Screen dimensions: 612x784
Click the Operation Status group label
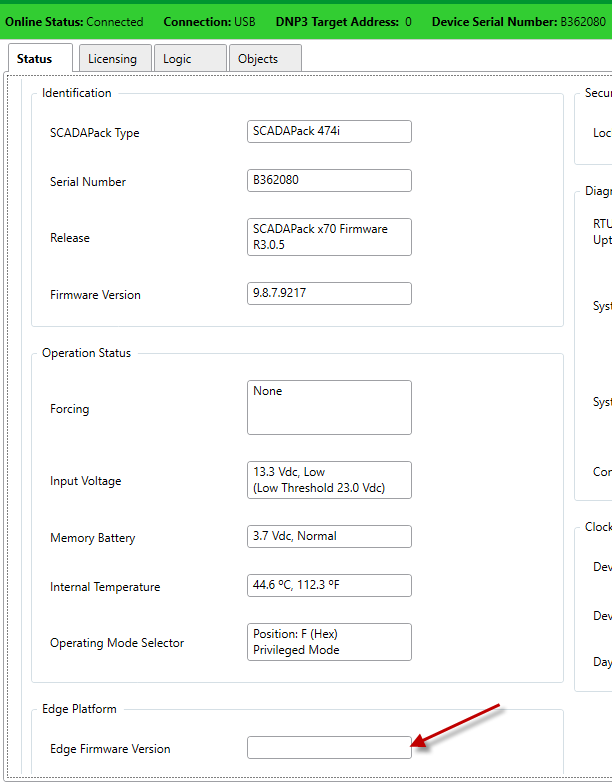(86, 353)
